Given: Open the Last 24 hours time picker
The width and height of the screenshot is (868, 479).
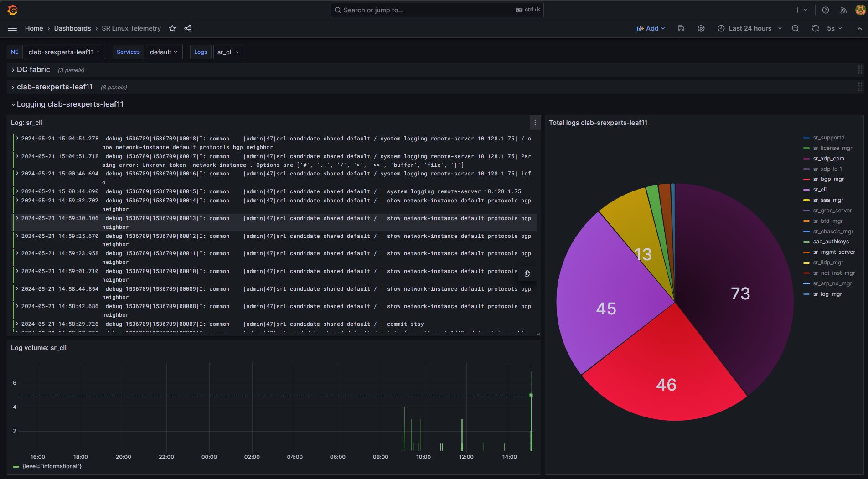Looking at the screenshot, I should pyautogui.click(x=750, y=28).
